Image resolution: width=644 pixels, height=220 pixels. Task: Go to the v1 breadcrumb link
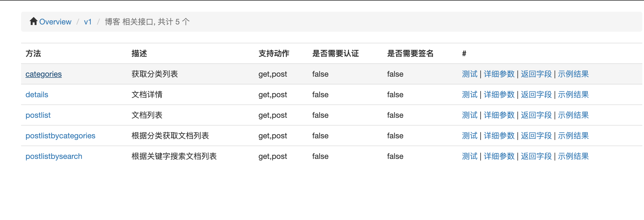[x=88, y=22]
